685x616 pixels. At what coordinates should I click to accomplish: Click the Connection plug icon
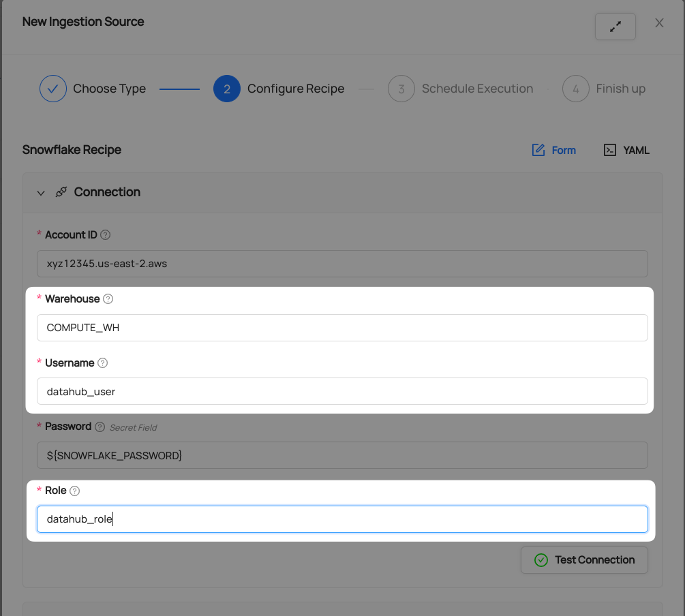point(61,191)
